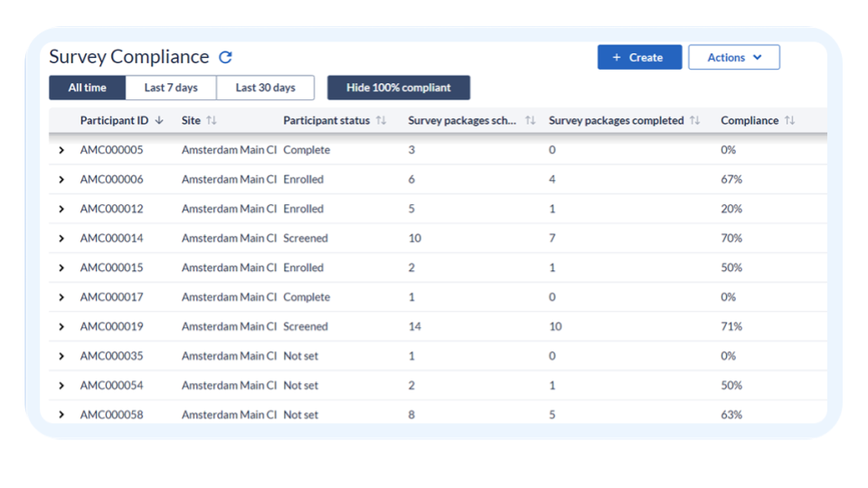Expand row for participant AMC000005
This screenshot has width=868, height=488.
point(61,150)
